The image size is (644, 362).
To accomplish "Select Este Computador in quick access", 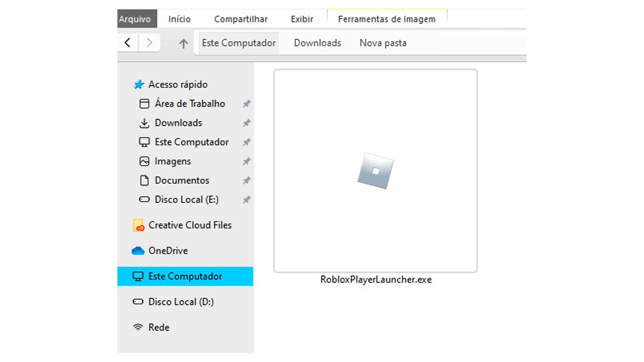I will click(x=191, y=141).
